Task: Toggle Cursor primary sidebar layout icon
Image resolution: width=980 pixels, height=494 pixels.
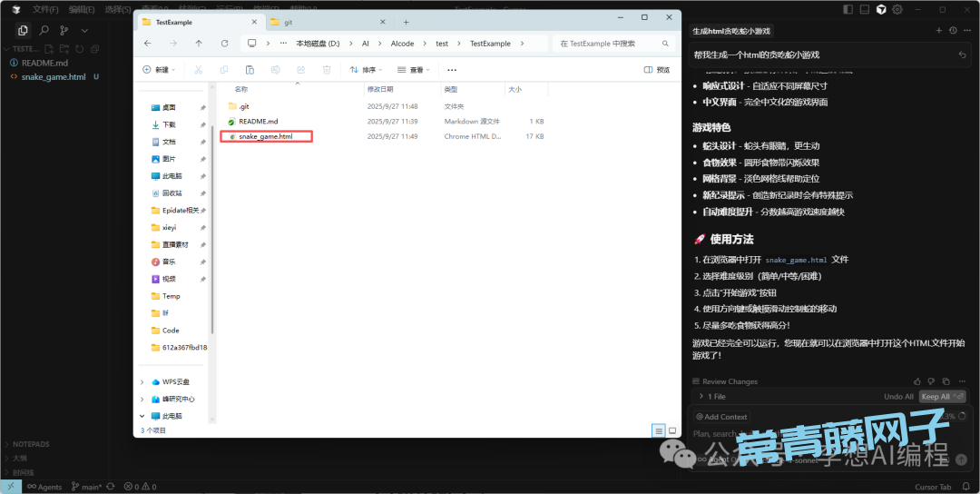Action: [x=848, y=9]
